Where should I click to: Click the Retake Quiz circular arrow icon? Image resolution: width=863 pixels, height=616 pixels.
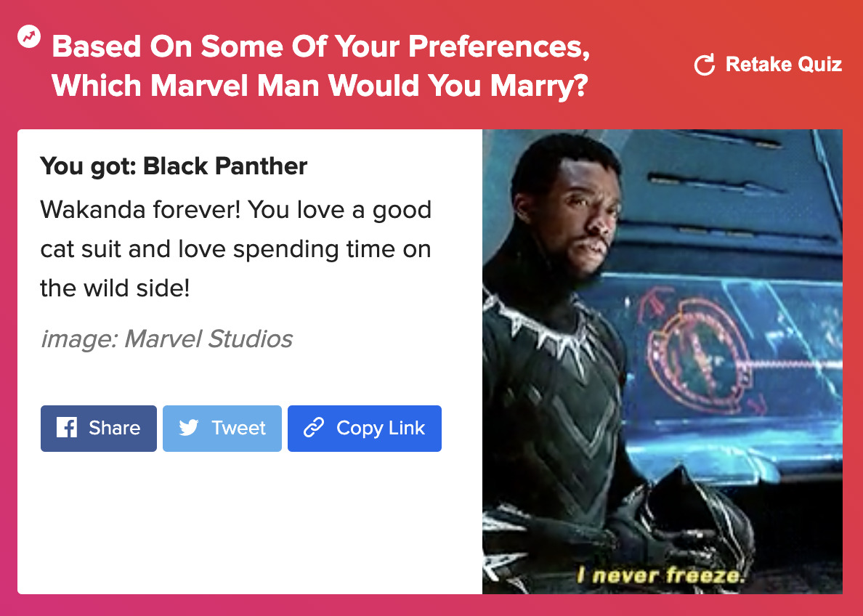pyautogui.click(x=705, y=65)
